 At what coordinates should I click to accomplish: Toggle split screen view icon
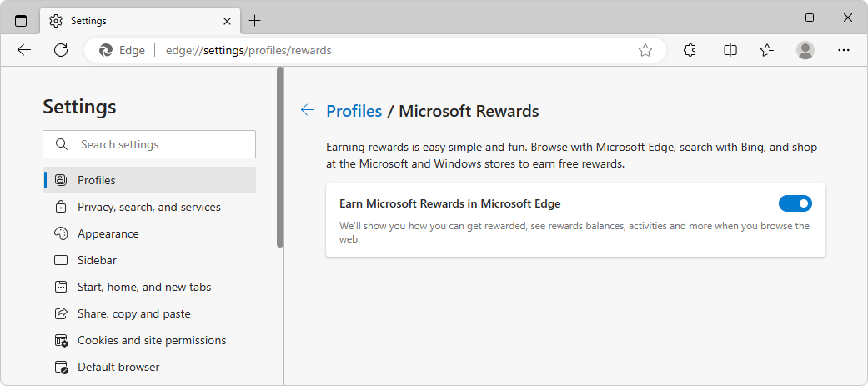(730, 50)
